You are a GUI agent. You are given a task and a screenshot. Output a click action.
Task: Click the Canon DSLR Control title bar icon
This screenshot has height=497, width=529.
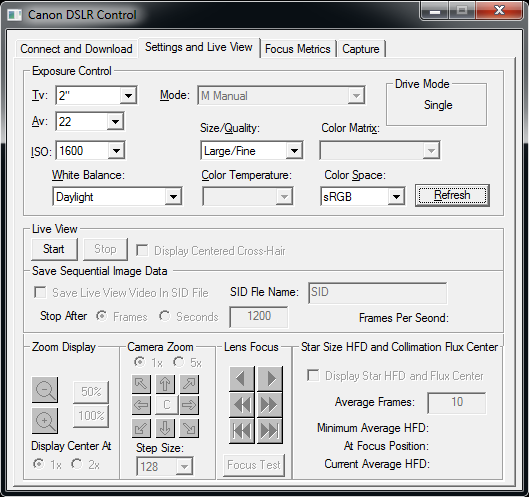(15, 15)
